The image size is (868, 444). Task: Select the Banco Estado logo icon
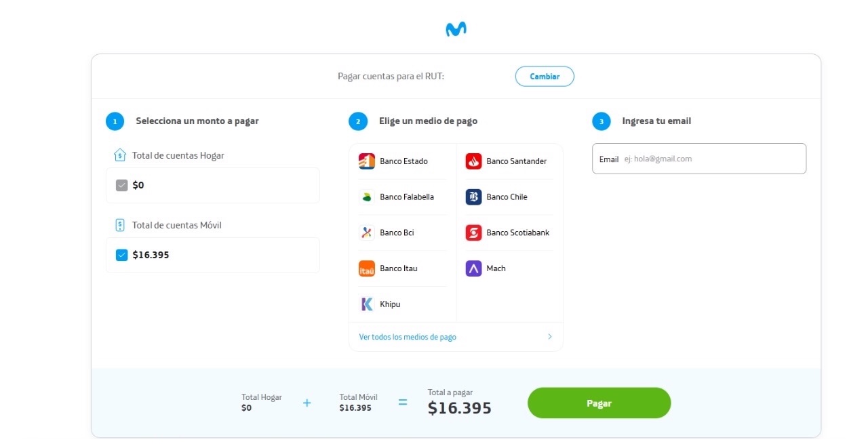click(367, 161)
